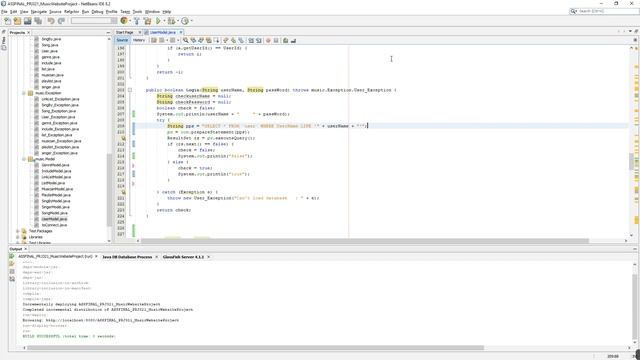Open the Tools menu
640x360 pixels.
(x=137, y=12)
